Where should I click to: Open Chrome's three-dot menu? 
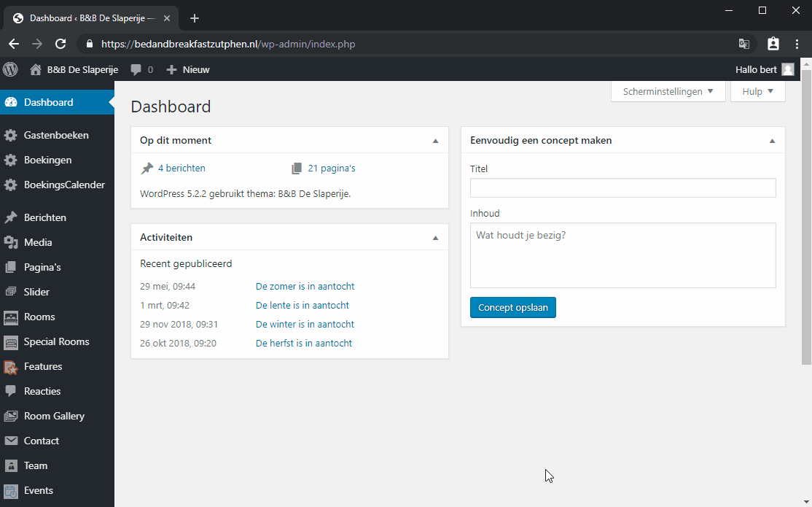(797, 44)
